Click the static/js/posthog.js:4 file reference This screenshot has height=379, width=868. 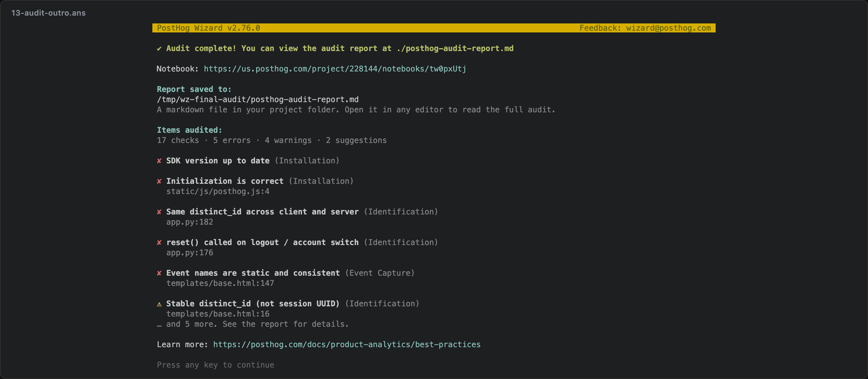[218, 191]
